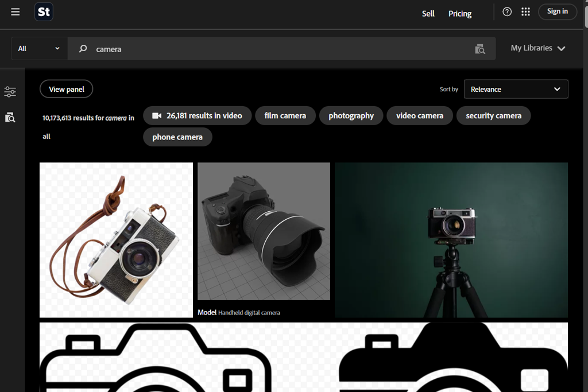Open the Pricing menu item
The height and width of the screenshot is (392, 588).
460,14
